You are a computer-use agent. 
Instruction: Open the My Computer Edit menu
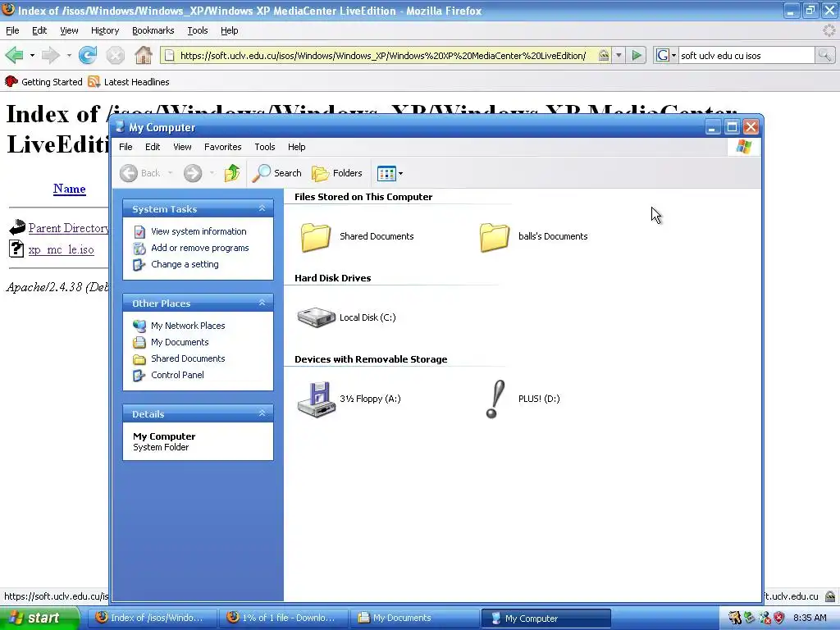153,147
